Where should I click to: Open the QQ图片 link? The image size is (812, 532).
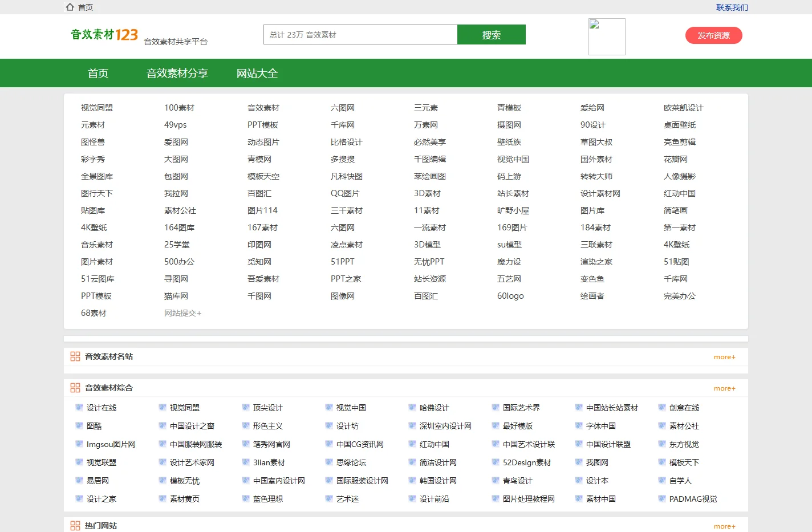tap(346, 193)
